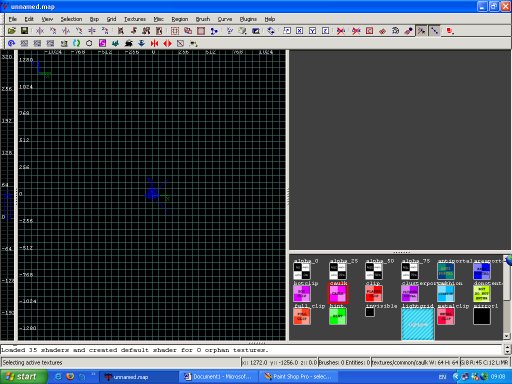Screen dimensions: 512x384
Task: Toggle the Scale X lock button
Action: [300, 31]
